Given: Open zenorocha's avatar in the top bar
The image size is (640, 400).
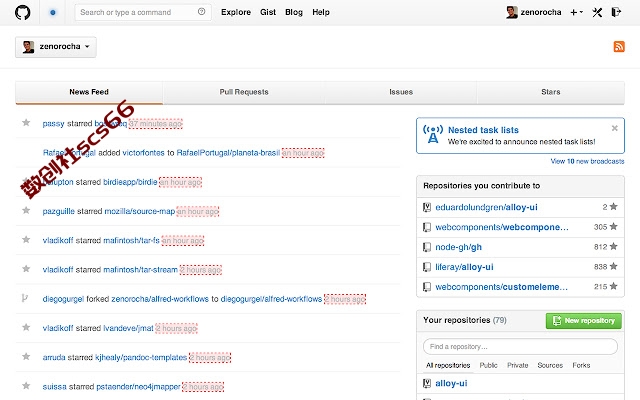Looking at the screenshot, I should point(512,12).
